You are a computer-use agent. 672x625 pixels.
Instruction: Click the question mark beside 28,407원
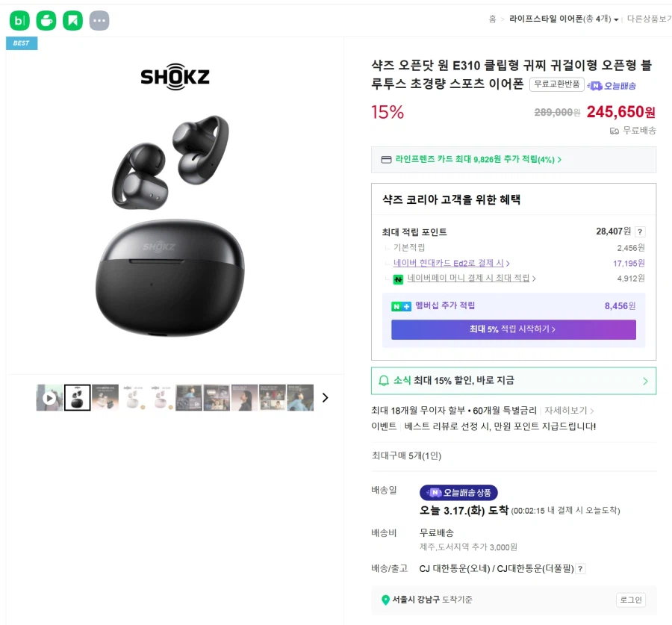[x=641, y=231]
